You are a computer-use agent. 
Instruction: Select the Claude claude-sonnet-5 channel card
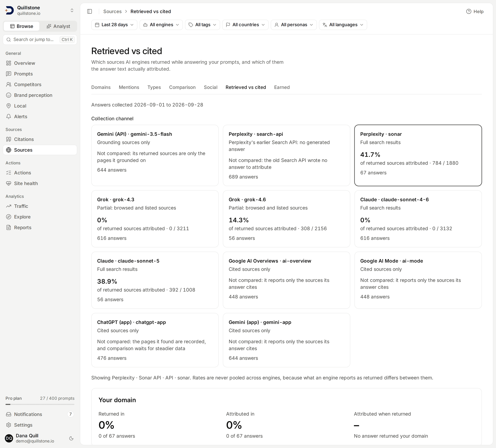coord(155,280)
